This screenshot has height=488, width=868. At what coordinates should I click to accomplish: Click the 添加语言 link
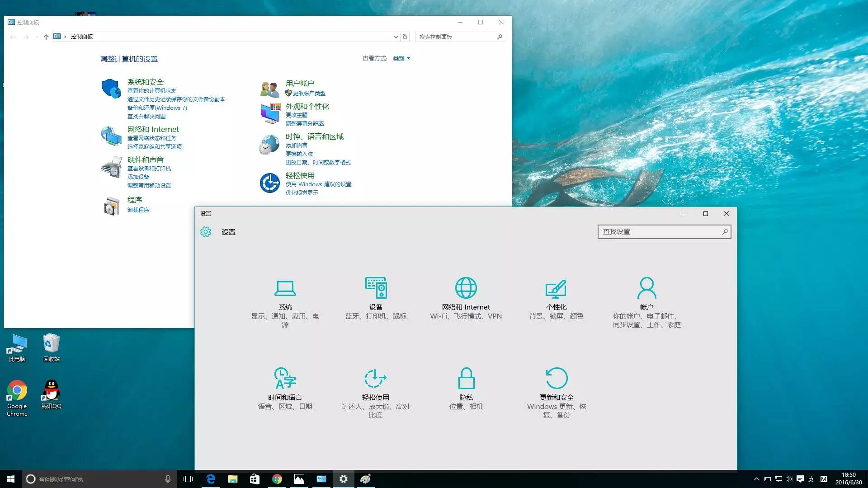[x=297, y=145]
